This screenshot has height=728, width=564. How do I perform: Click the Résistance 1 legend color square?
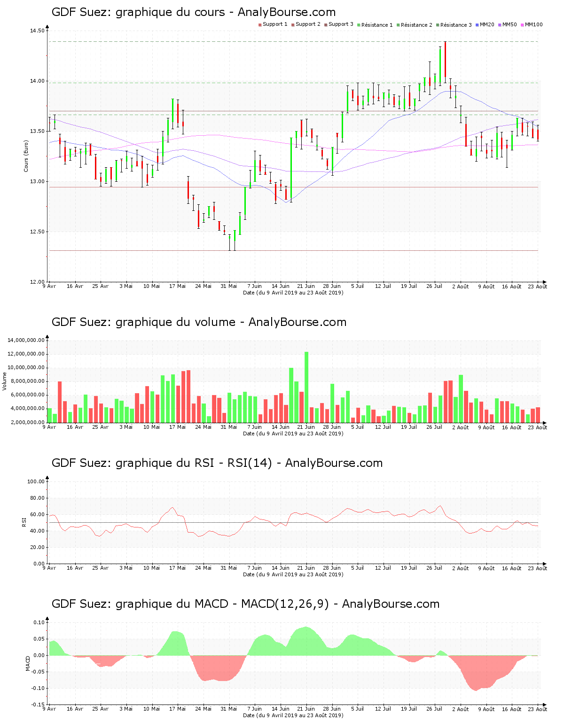coord(359,25)
